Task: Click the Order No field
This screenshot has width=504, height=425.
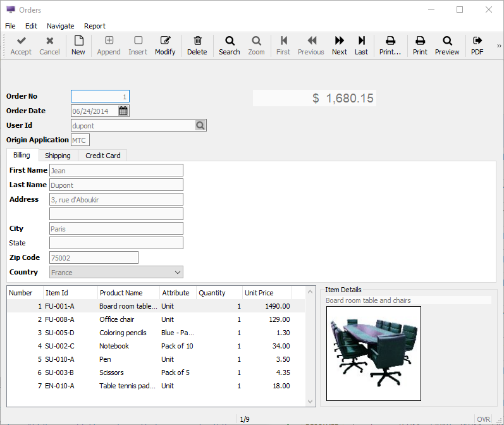Action: click(101, 96)
